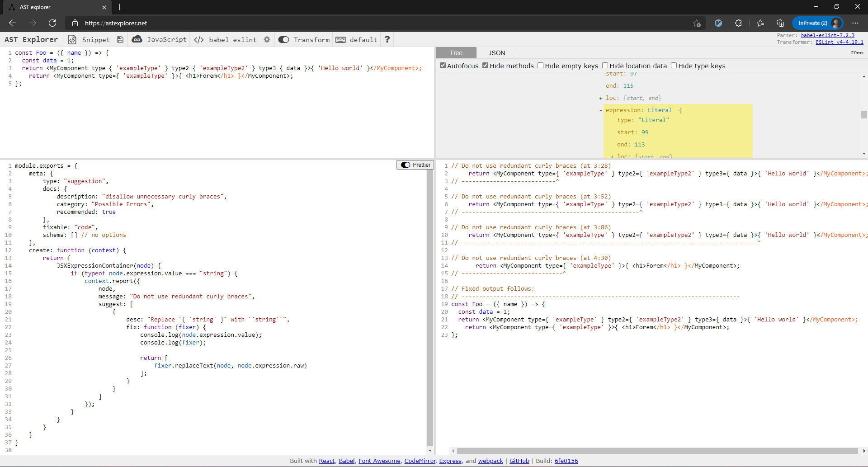Viewport: 868px width, 467px height.
Task: Click the keyboard icon next to default
Action: click(x=340, y=40)
